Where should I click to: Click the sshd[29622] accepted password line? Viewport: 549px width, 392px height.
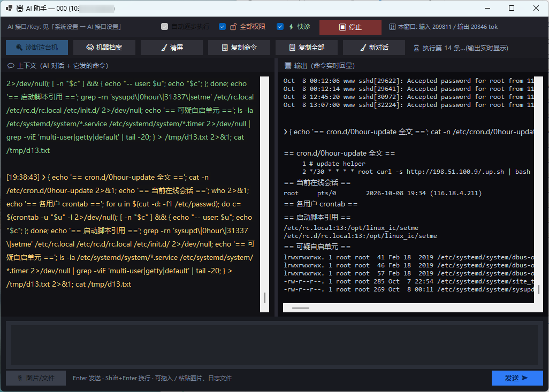point(409,81)
